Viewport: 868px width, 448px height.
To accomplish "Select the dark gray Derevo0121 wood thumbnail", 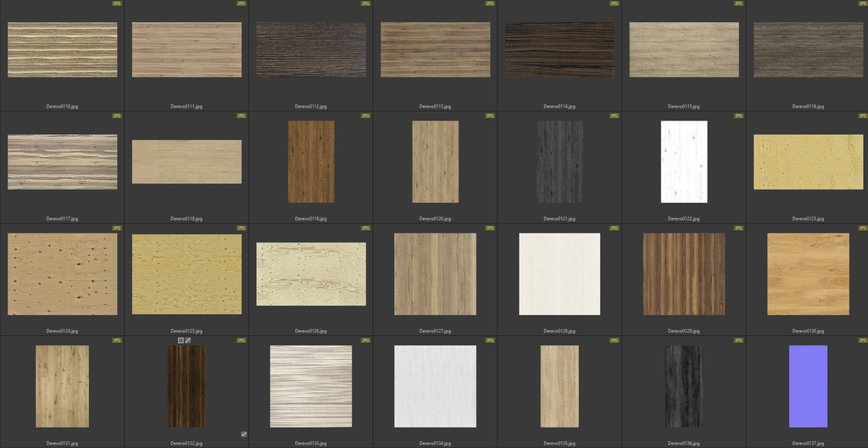I will coord(559,161).
